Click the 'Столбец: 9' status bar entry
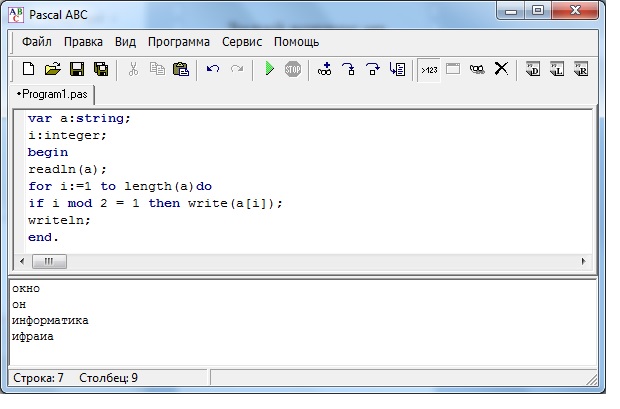 [108, 378]
